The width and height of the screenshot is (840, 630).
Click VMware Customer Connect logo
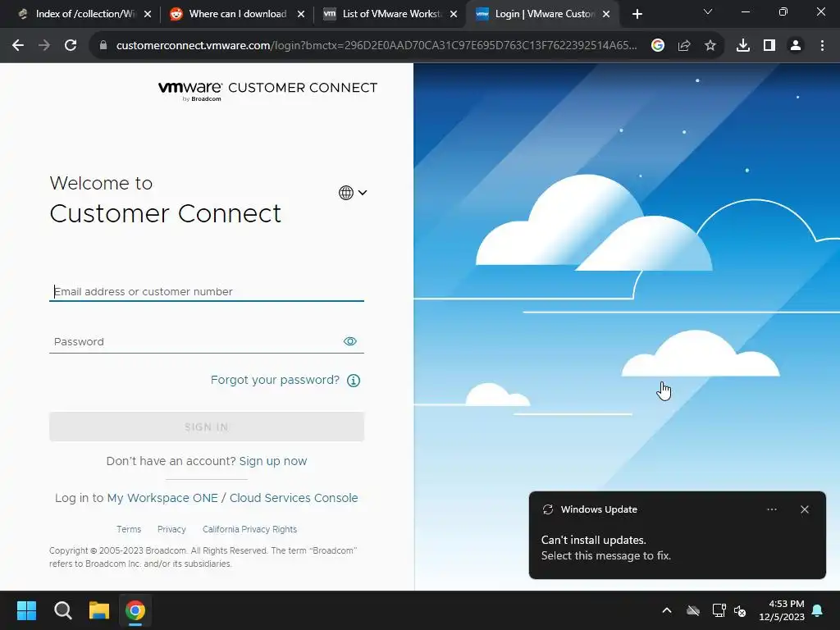click(x=268, y=90)
